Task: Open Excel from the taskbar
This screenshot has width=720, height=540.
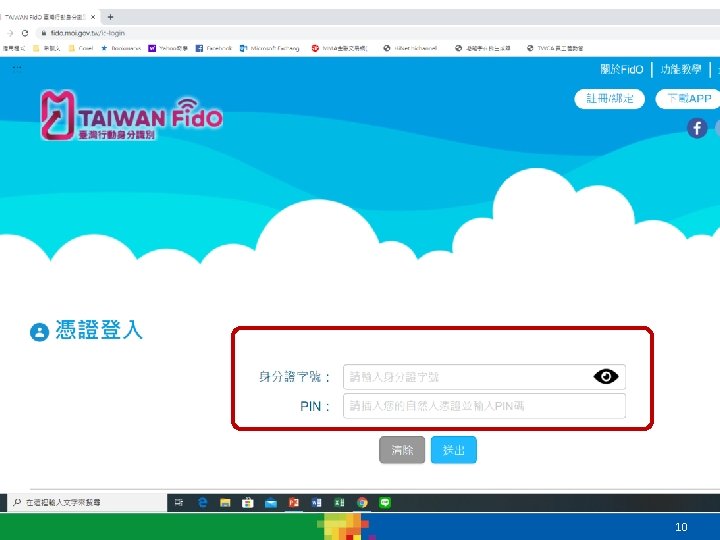Action: [x=339, y=503]
